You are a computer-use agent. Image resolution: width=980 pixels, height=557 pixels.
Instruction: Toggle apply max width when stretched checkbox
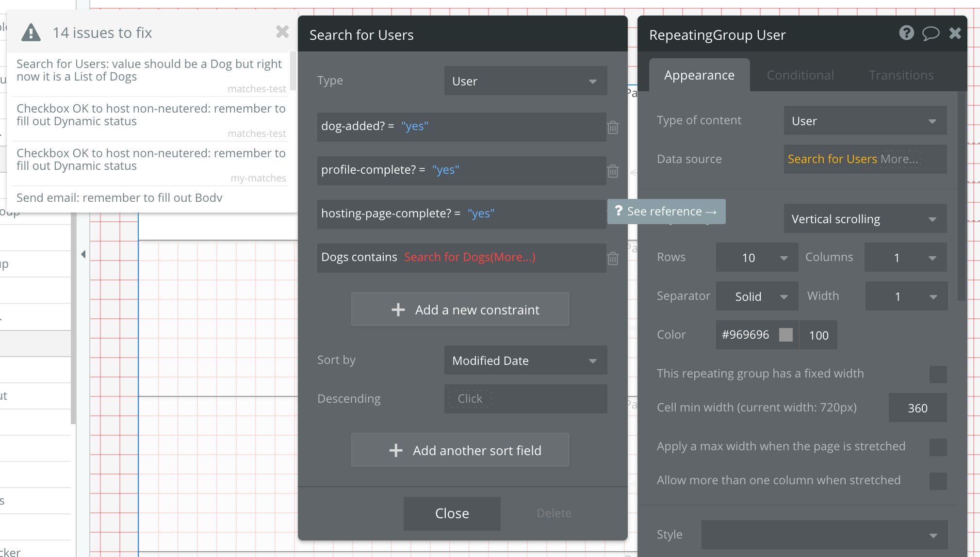(938, 447)
